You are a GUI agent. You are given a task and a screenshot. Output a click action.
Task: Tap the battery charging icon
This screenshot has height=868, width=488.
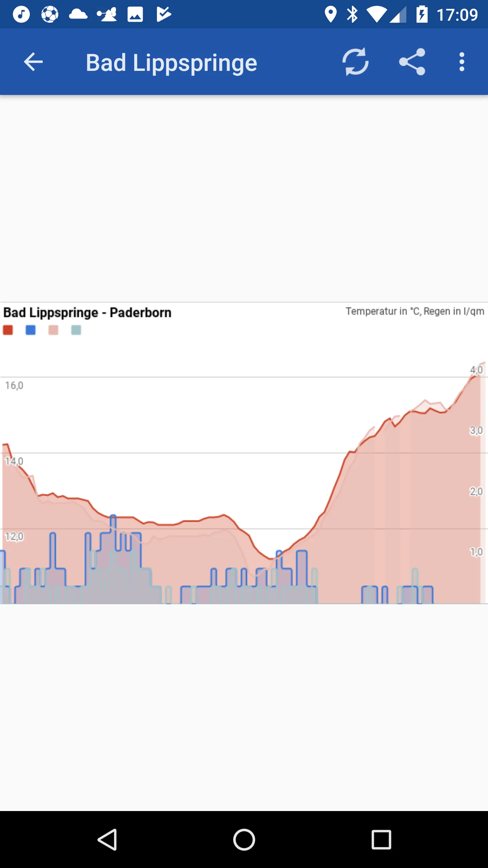(x=422, y=15)
